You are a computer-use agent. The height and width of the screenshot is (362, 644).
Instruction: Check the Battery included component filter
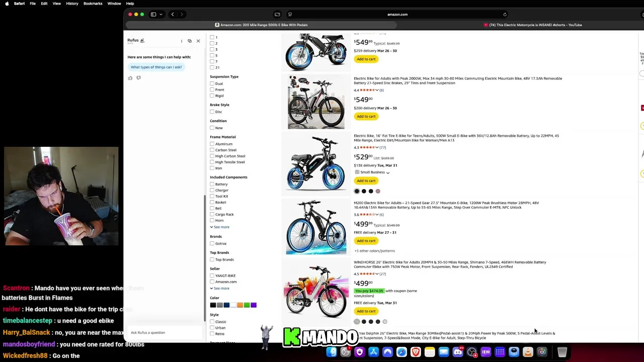tap(212, 184)
